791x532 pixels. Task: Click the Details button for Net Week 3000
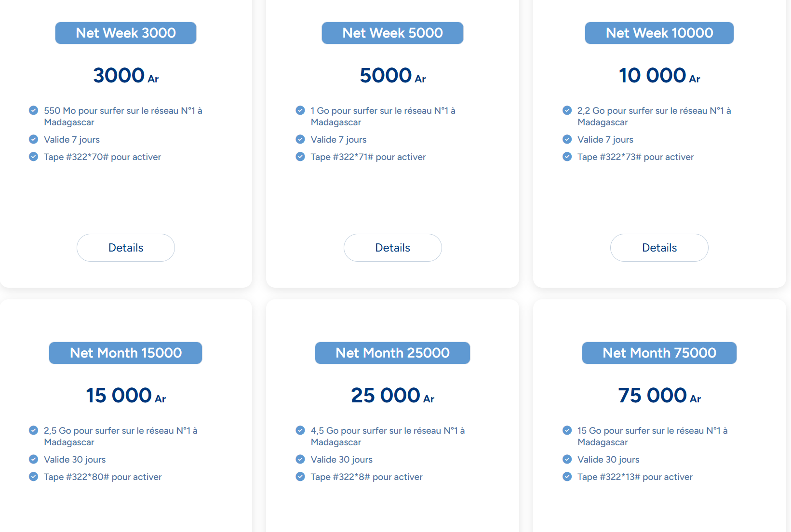pos(126,248)
